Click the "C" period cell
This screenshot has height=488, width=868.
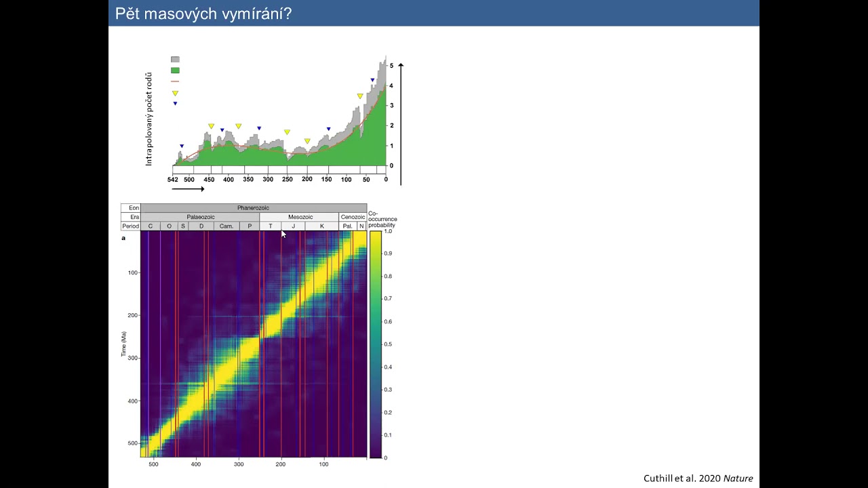click(151, 226)
